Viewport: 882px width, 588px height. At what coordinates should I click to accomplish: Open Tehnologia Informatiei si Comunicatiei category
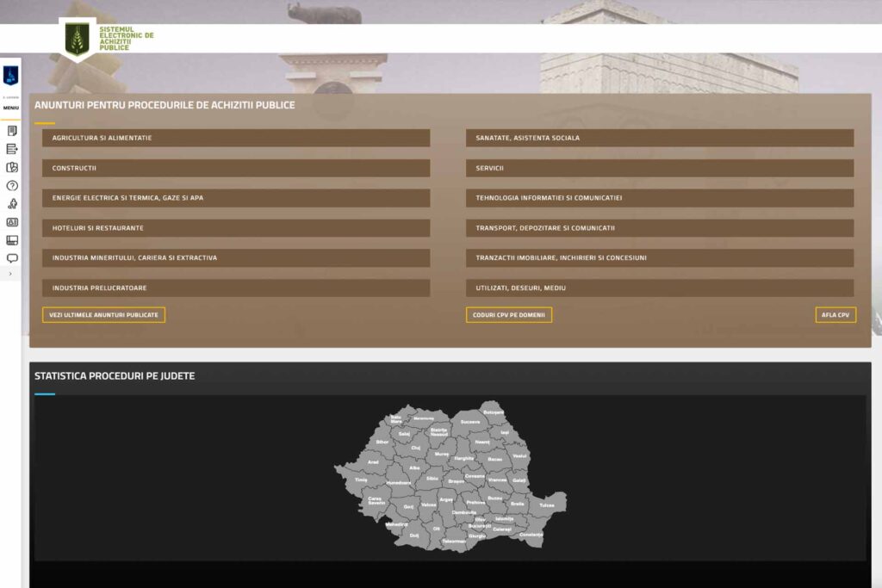[x=660, y=198]
